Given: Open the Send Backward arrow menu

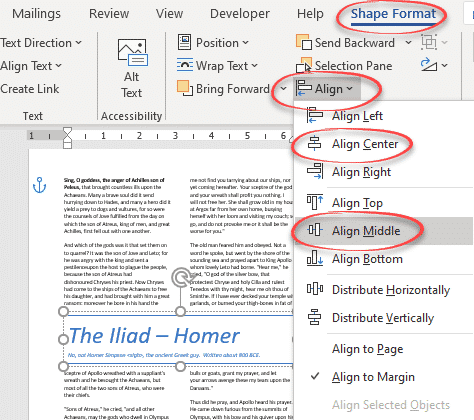Looking at the screenshot, I should click(408, 43).
